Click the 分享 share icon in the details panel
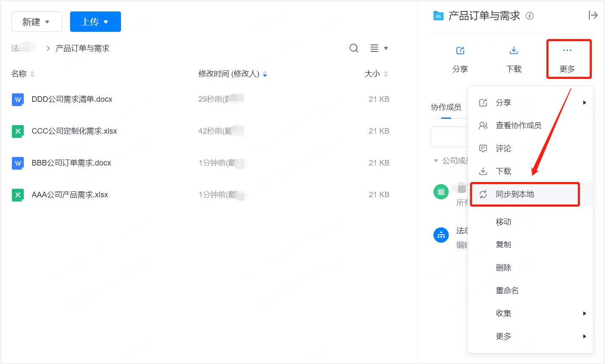The width and height of the screenshot is (605, 364). (460, 50)
